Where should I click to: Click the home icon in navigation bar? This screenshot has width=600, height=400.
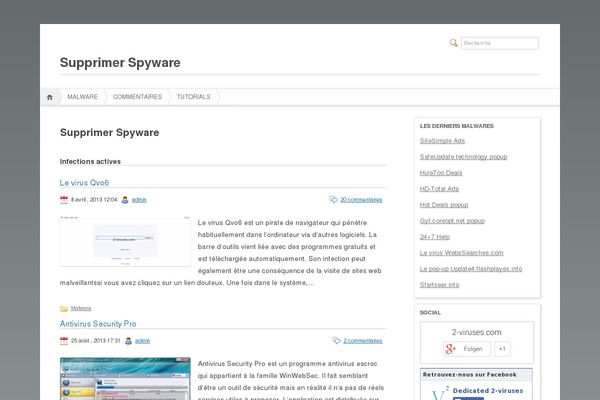tap(50, 97)
